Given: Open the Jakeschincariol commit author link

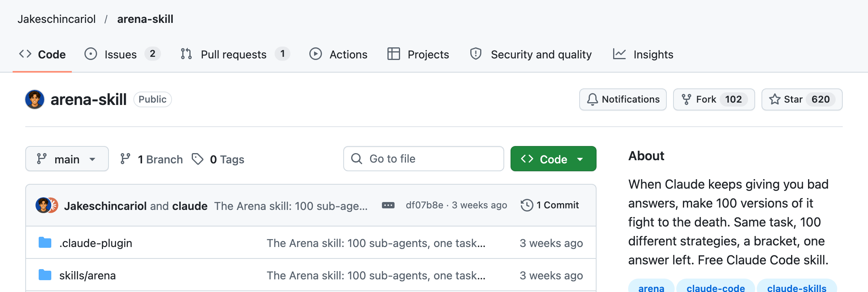Looking at the screenshot, I should click(105, 206).
